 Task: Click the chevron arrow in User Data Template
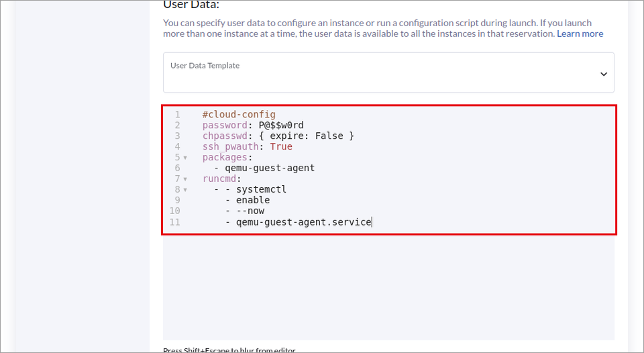coord(603,74)
